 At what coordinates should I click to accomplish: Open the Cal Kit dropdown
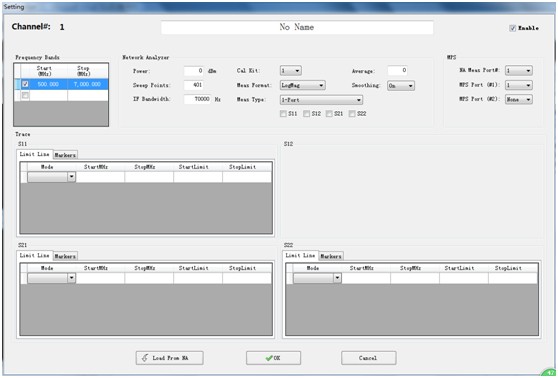tap(291, 70)
